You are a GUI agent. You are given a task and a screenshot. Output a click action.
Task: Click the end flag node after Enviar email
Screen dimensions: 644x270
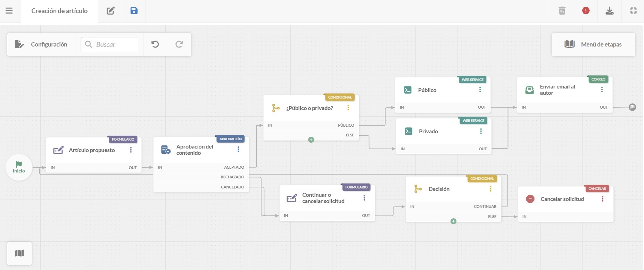pos(633,107)
